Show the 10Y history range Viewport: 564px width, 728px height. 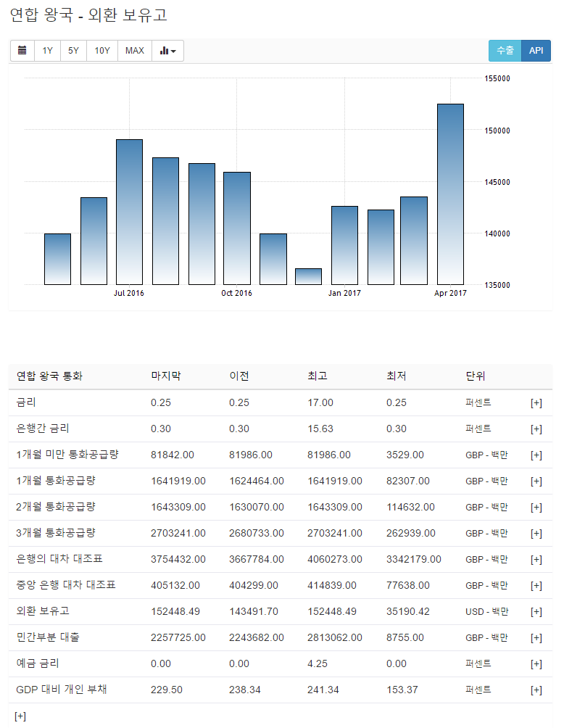point(102,51)
